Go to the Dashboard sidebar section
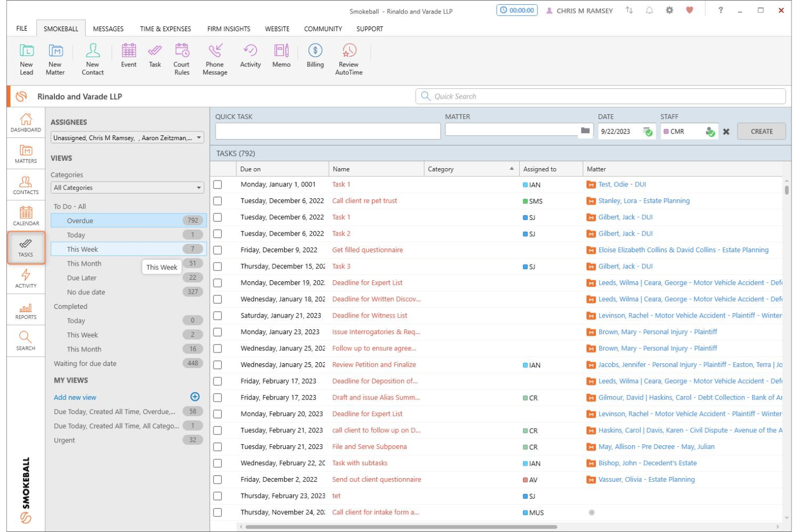The width and height of the screenshot is (798, 532). (x=26, y=123)
